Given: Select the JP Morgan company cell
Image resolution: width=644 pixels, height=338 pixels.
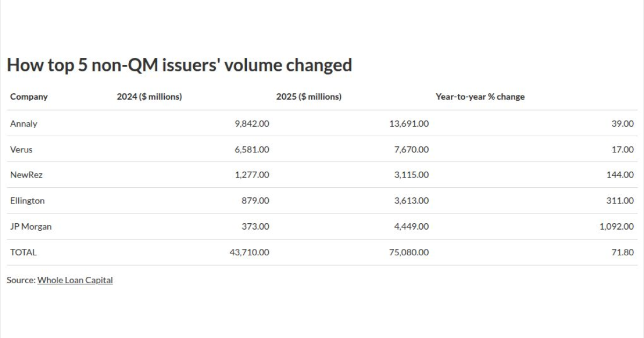Looking at the screenshot, I should tap(31, 226).
